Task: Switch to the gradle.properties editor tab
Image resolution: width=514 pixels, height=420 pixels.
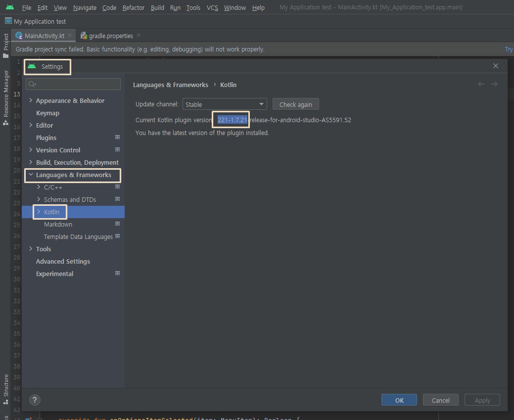Action: click(x=111, y=36)
